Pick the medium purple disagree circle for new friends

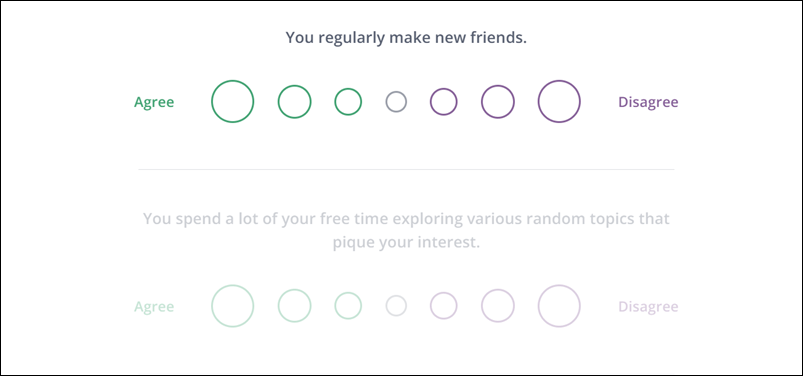498,101
